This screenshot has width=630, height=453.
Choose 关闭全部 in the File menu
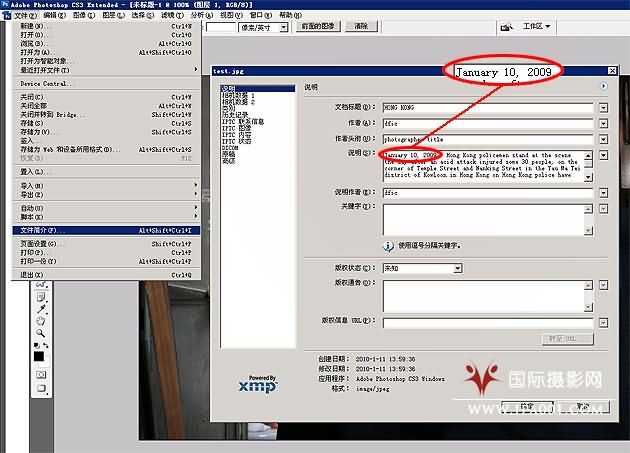[106, 106]
